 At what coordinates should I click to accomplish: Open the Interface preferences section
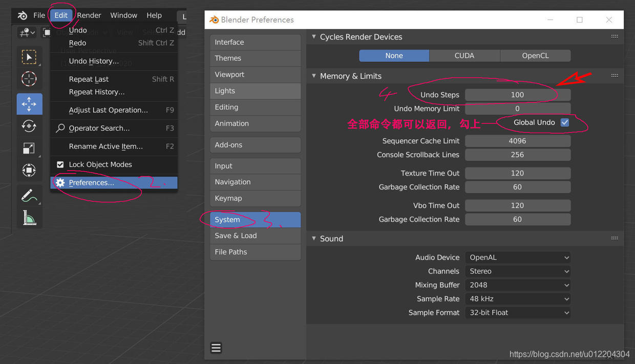[256, 42]
